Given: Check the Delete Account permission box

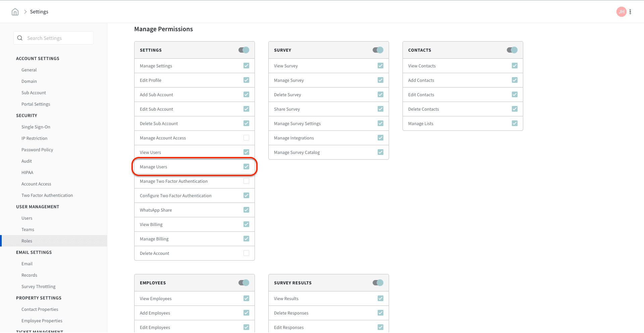Looking at the screenshot, I should [247, 253].
